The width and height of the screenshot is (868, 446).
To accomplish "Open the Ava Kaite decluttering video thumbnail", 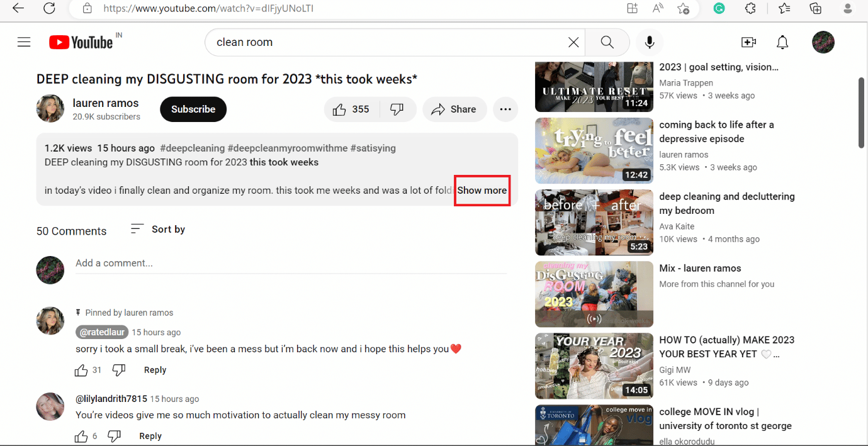I will pyautogui.click(x=594, y=222).
